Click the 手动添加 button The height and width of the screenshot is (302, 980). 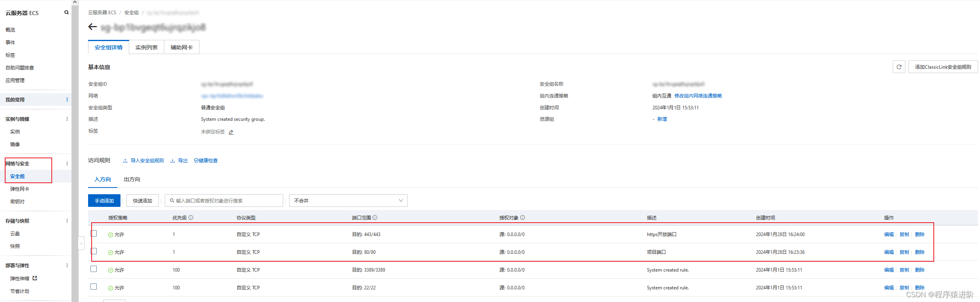coord(104,201)
